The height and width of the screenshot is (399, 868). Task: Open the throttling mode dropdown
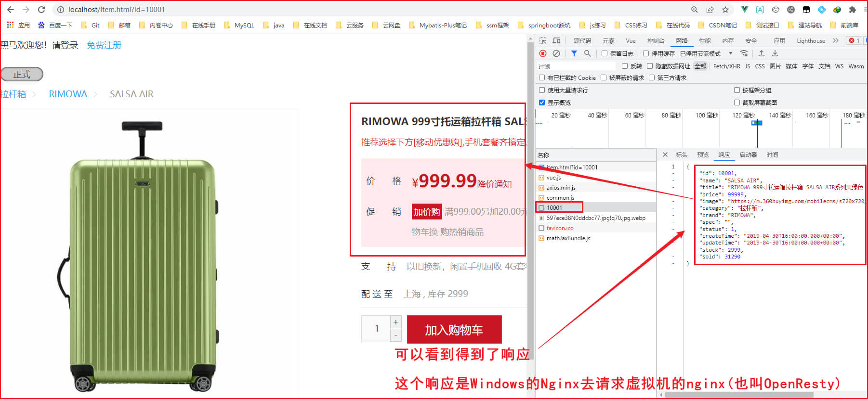pos(706,53)
